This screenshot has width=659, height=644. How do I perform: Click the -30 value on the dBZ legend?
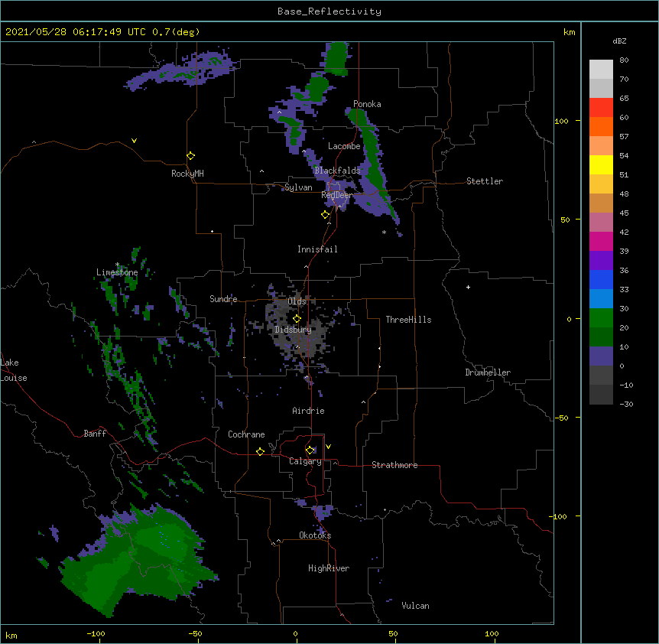pos(626,405)
